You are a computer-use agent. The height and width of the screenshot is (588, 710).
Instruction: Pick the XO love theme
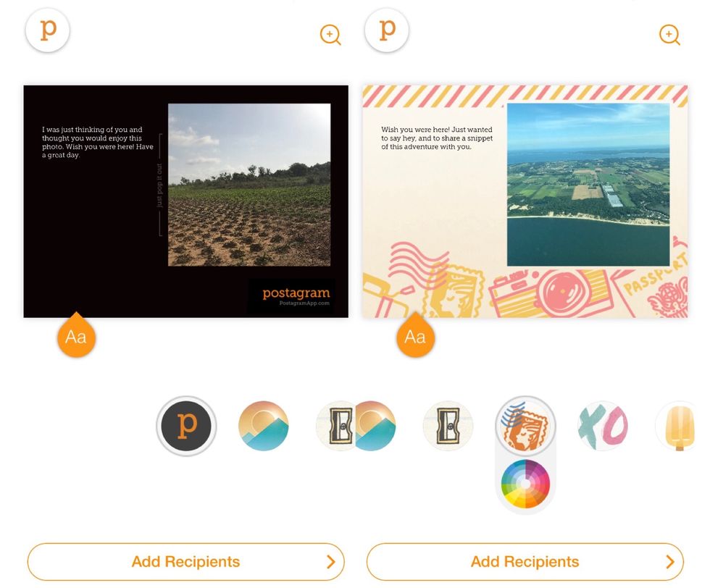tap(603, 426)
